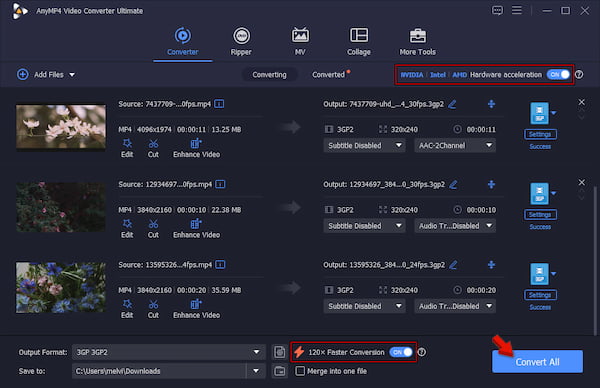Turn off 120x Faster Conversion switch
This screenshot has height=388, width=600.
[401, 352]
